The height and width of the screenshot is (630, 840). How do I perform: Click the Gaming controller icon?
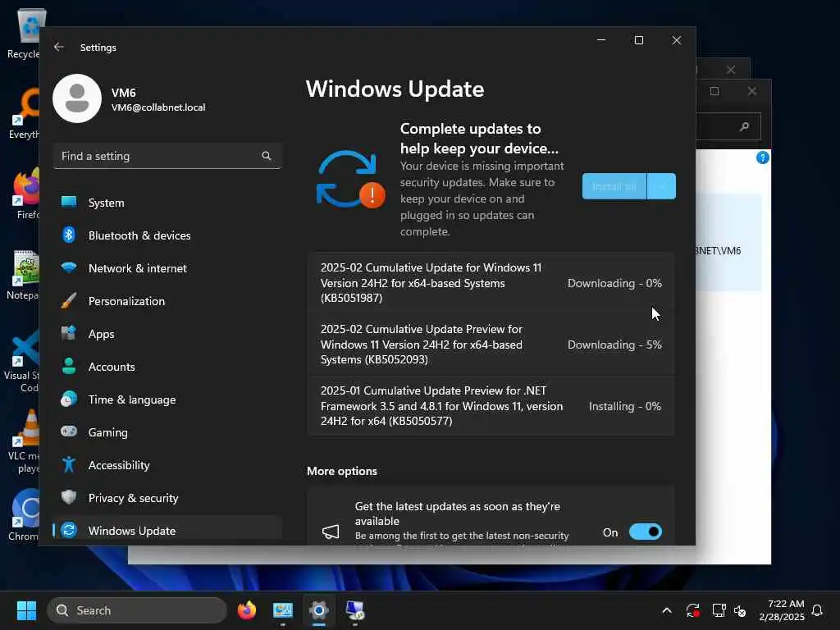(x=69, y=431)
